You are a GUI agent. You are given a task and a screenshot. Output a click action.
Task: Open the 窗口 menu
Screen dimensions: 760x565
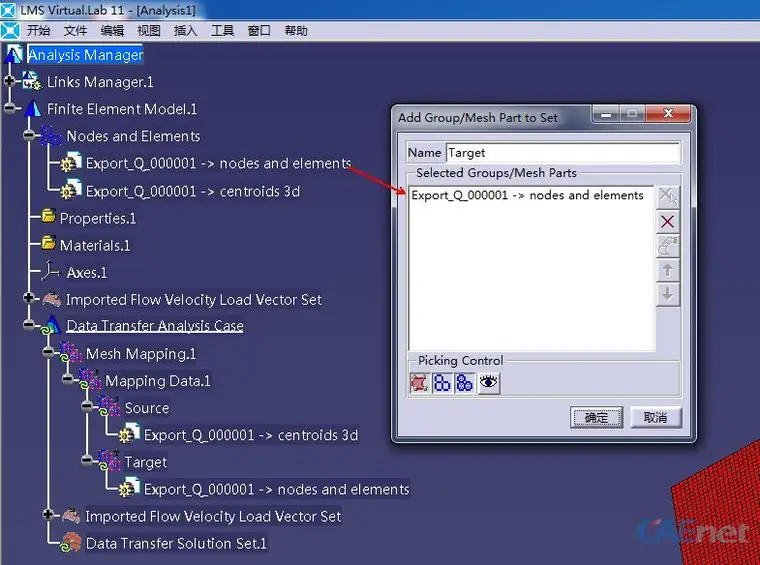click(x=259, y=31)
